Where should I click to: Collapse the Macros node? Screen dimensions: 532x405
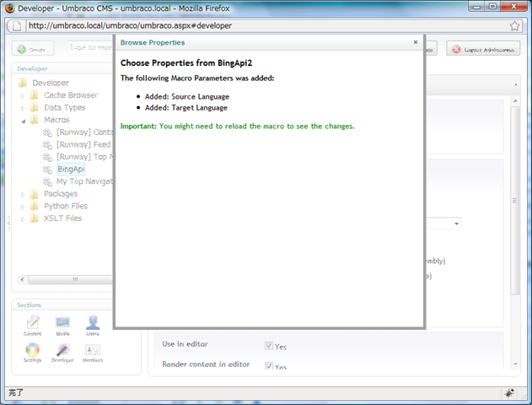point(23,121)
